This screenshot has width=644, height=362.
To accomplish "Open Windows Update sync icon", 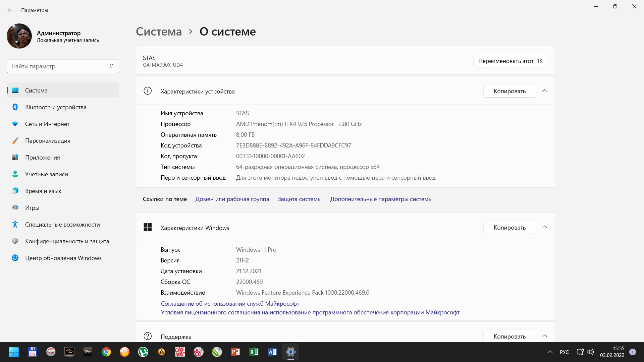I will pyautogui.click(x=15, y=258).
